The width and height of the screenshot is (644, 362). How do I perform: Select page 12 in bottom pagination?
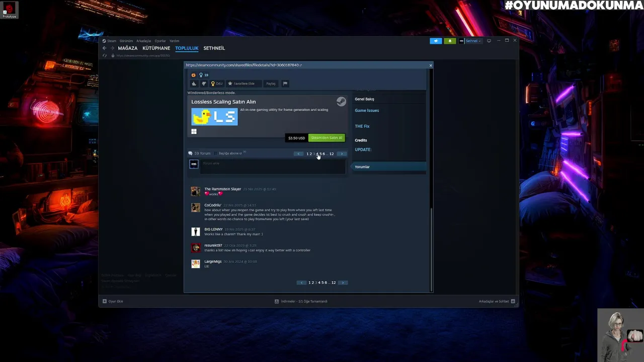point(333,283)
